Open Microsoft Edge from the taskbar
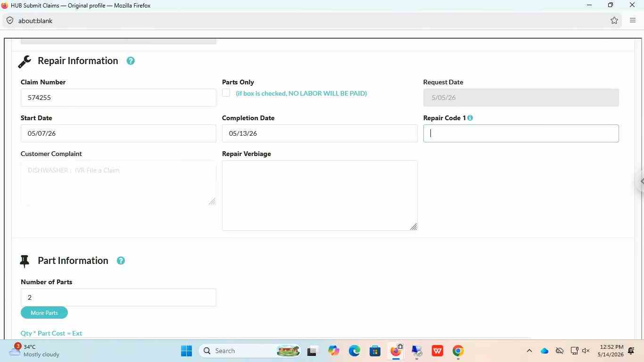The height and width of the screenshot is (362, 644). point(355,351)
